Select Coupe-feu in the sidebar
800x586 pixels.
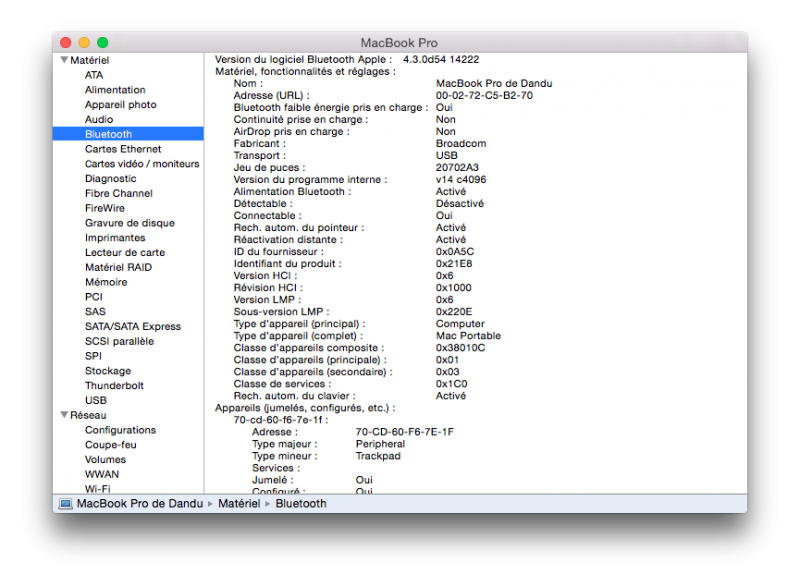click(x=111, y=445)
